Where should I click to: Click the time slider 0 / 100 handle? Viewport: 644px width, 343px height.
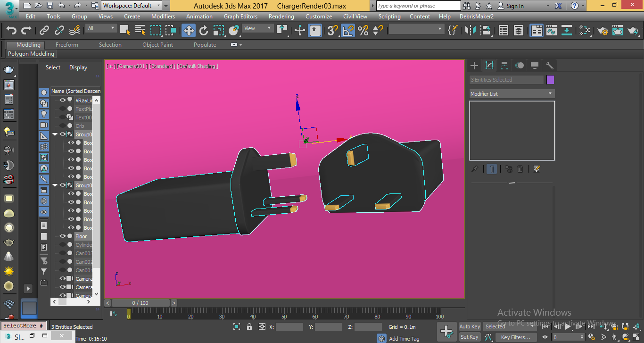tap(140, 303)
